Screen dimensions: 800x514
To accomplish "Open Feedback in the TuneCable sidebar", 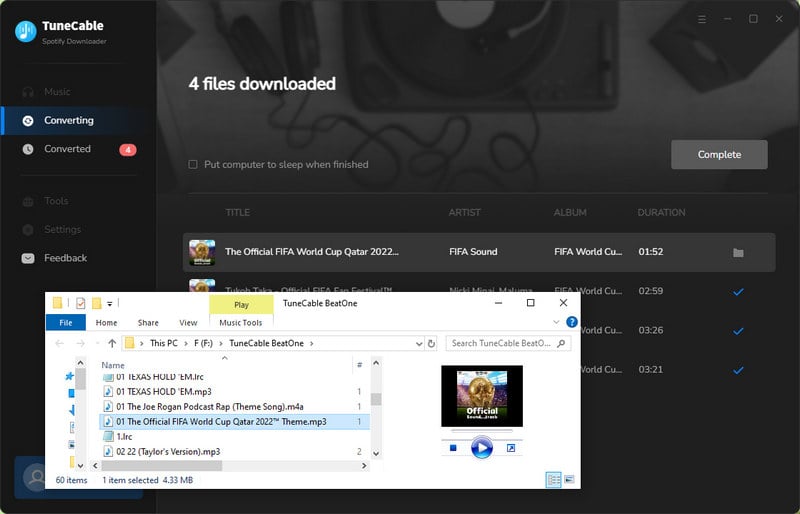I will (x=65, y=258).
